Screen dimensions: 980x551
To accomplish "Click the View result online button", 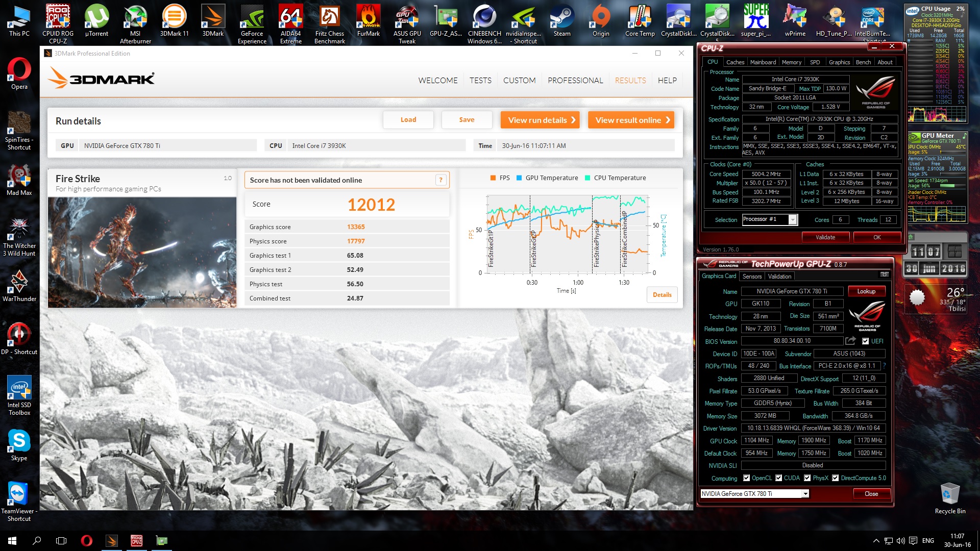I will pos(631,119).
